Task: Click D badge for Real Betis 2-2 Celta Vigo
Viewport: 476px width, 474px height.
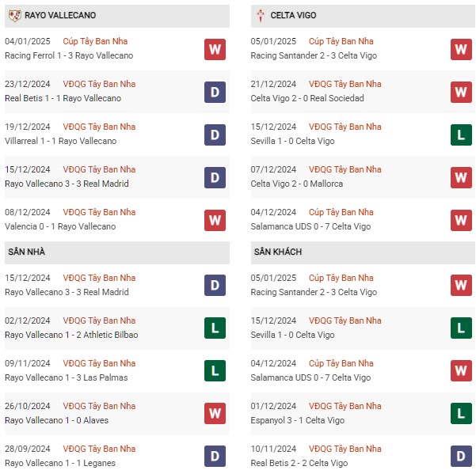Action: coord(461,456)
